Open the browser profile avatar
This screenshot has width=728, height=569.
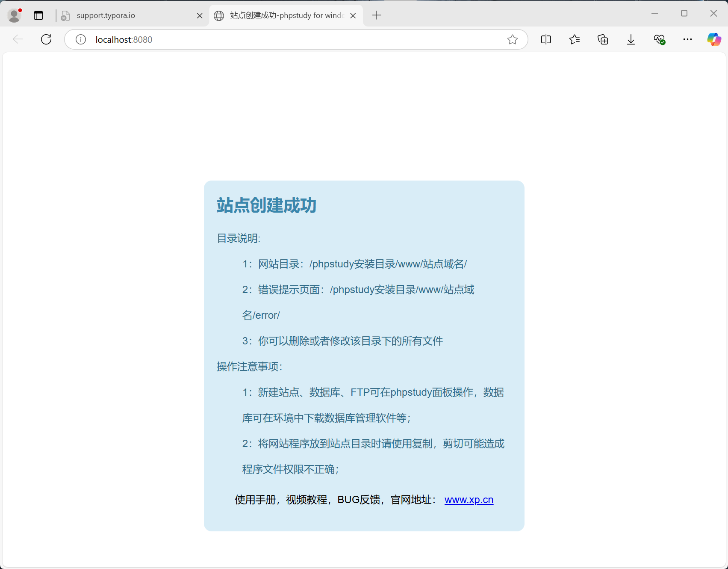coord(14,15)
